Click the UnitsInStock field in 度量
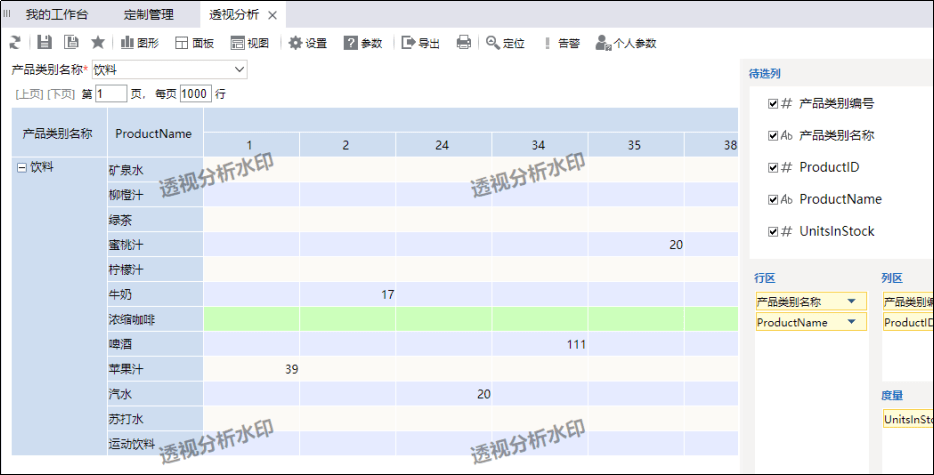Image resolution: width=934 pixels, height=475 pixels. click(908, 419)
